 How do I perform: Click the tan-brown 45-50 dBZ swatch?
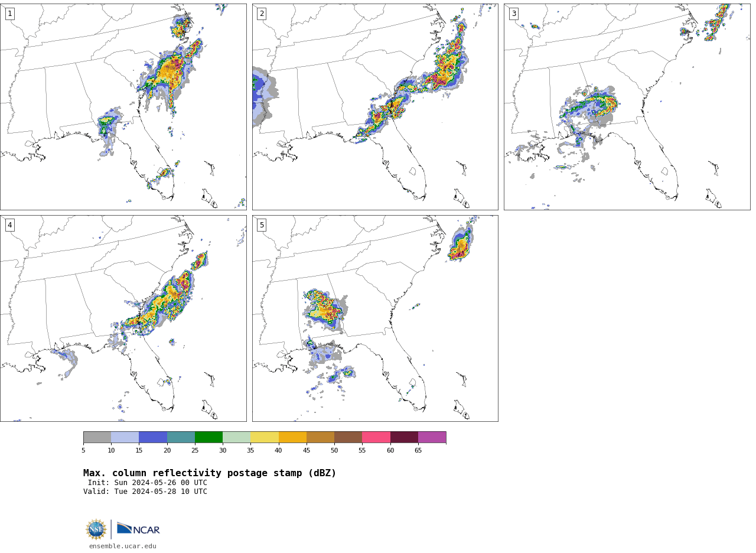tap(320, 437)
